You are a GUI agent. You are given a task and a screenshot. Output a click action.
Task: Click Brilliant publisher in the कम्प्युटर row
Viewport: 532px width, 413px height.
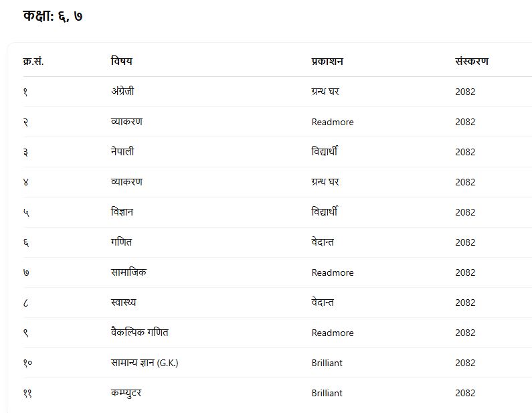click(327, 393)
